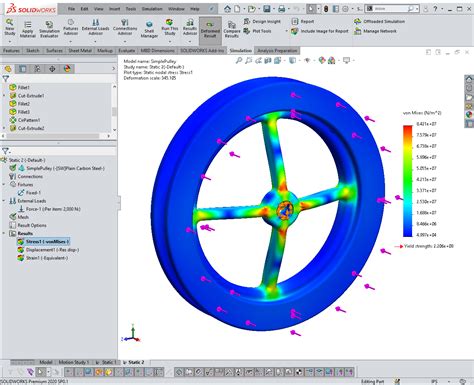474x385 pixels.
Task: Click Include Image for Report
Action: coord(320,31)
